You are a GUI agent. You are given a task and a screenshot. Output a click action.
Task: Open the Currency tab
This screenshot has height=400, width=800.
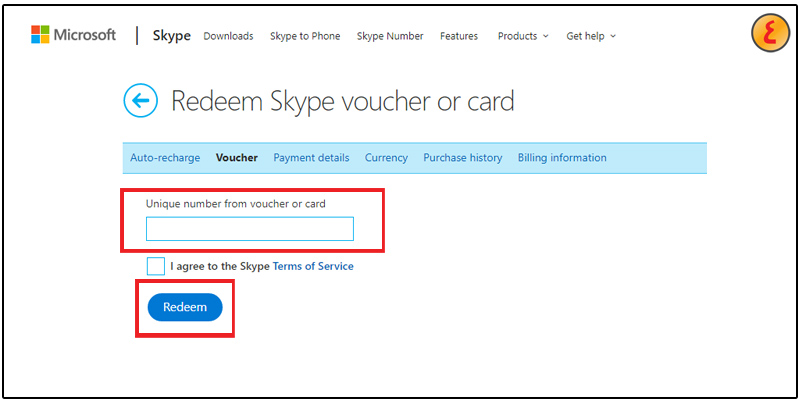pos(386,158)
